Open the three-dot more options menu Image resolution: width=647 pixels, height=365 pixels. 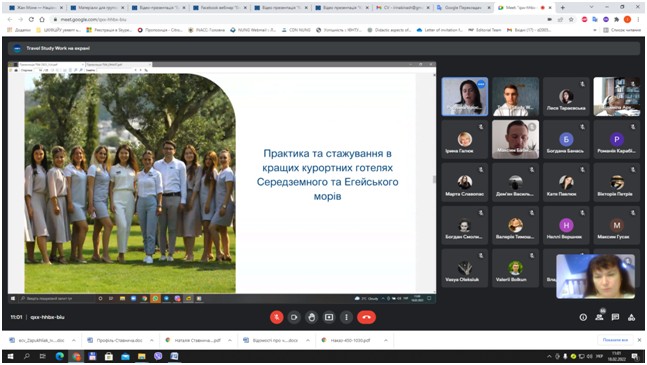click(x=346, y=317)
